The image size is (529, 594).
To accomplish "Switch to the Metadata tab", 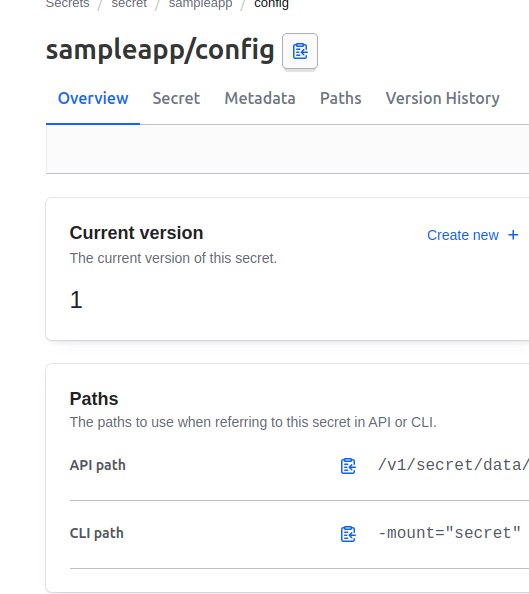I will pyautogui.click(x=260, y=98).
